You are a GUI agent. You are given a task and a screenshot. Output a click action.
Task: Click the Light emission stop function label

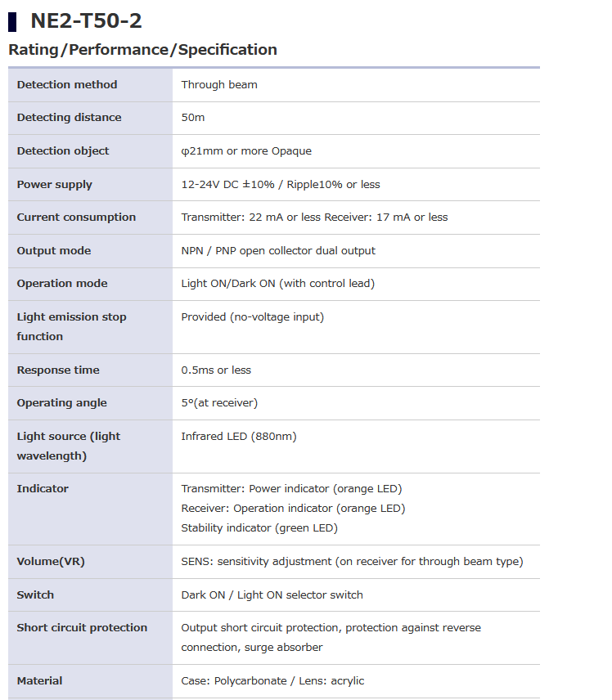(72, 326)
